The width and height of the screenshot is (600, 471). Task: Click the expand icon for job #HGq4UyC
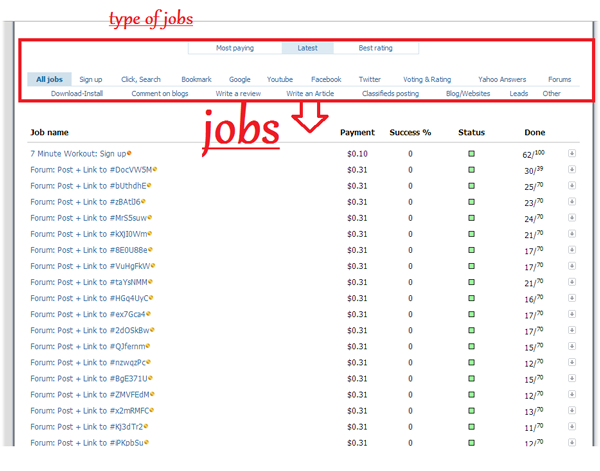click(572, 298)
